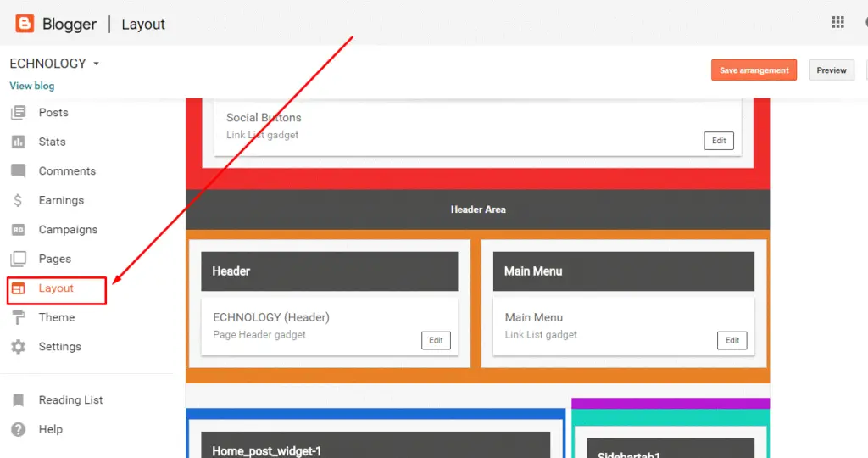
Task: Click the Settings gear icon
Action: pos(19,347)
